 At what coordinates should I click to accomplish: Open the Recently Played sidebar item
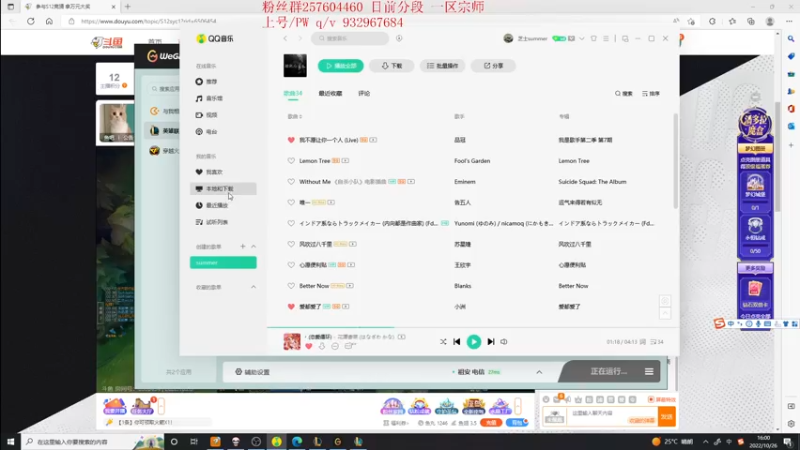pos(223,205)
